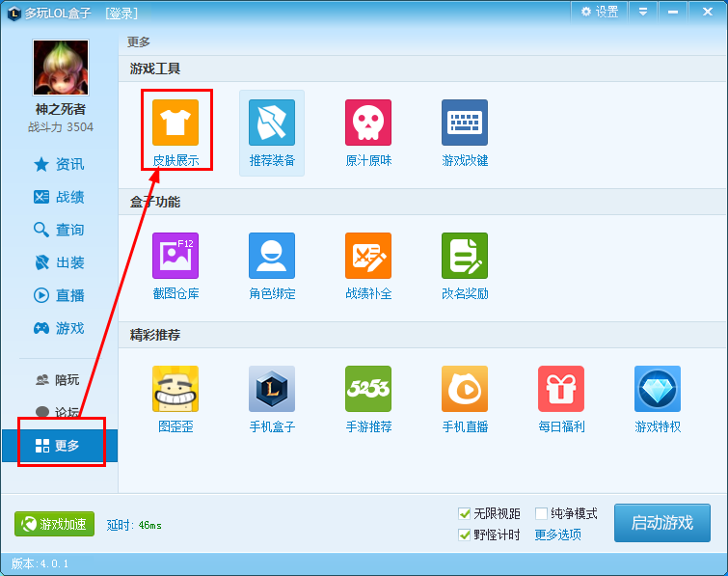This screenshot has height=576, width=728.
Task: Enable the 纯净模式 checkbox
Action: click(541, 513)
